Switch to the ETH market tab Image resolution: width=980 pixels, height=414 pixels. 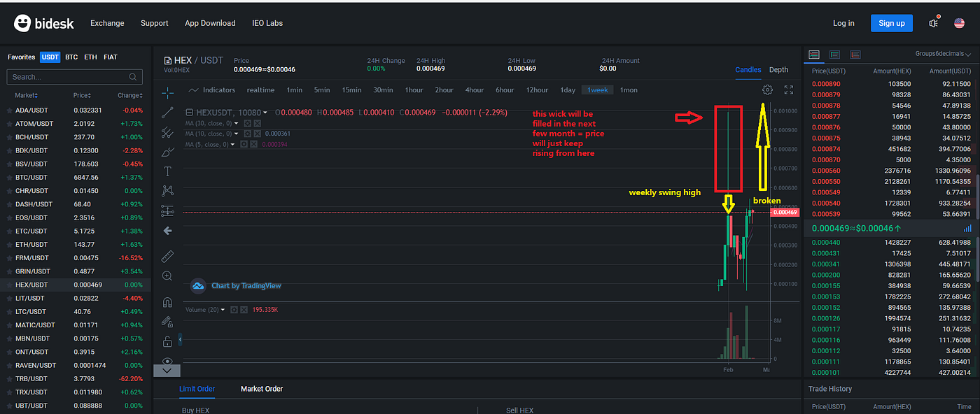[x=90, y=57]
